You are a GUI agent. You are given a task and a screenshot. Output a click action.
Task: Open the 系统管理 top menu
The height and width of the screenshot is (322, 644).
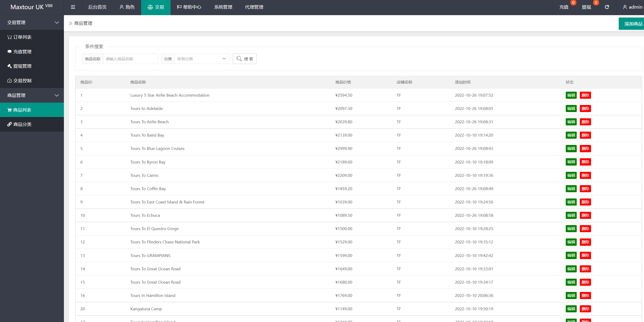coord(223,7)
